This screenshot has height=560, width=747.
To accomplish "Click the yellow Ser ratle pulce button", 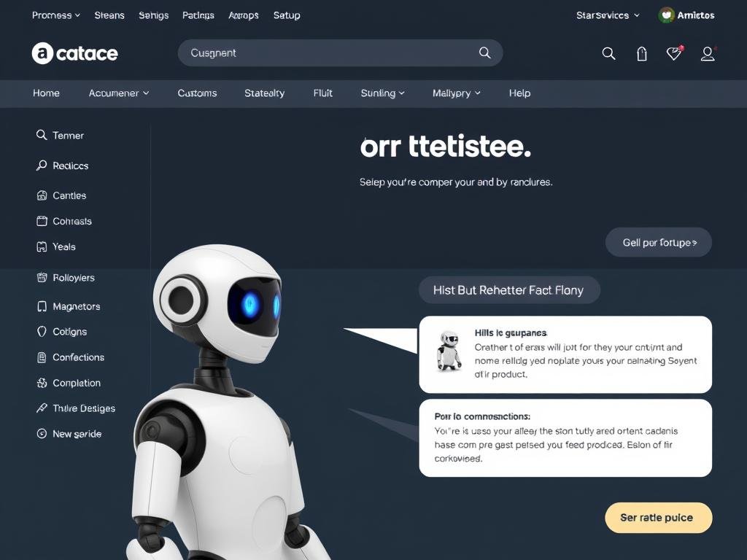I will coord(659,518).
